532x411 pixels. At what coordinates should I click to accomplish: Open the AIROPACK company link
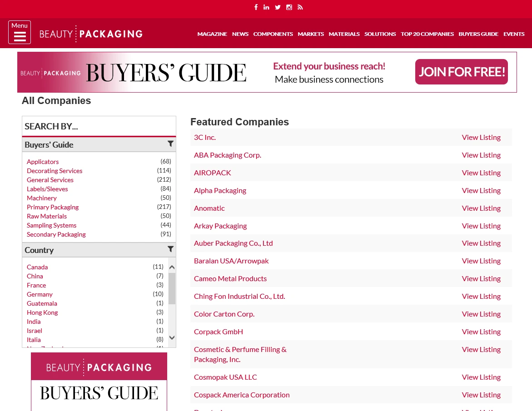click(x=213, y=173)
